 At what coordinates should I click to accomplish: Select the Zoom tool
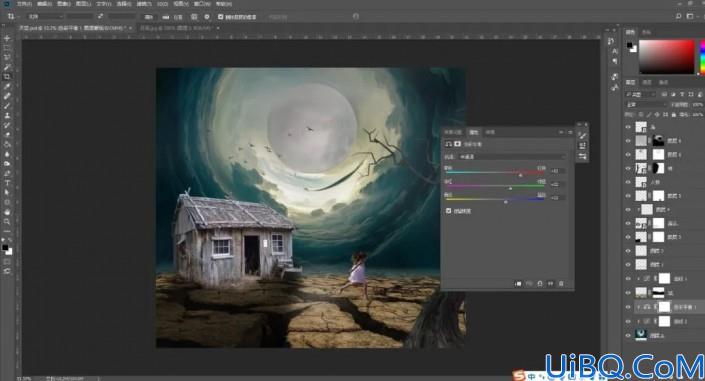7,222
